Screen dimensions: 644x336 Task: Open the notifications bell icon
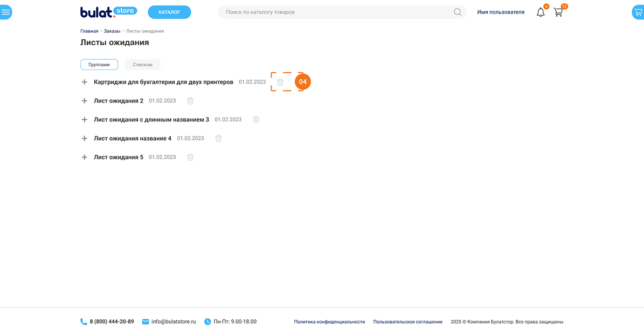541,12
